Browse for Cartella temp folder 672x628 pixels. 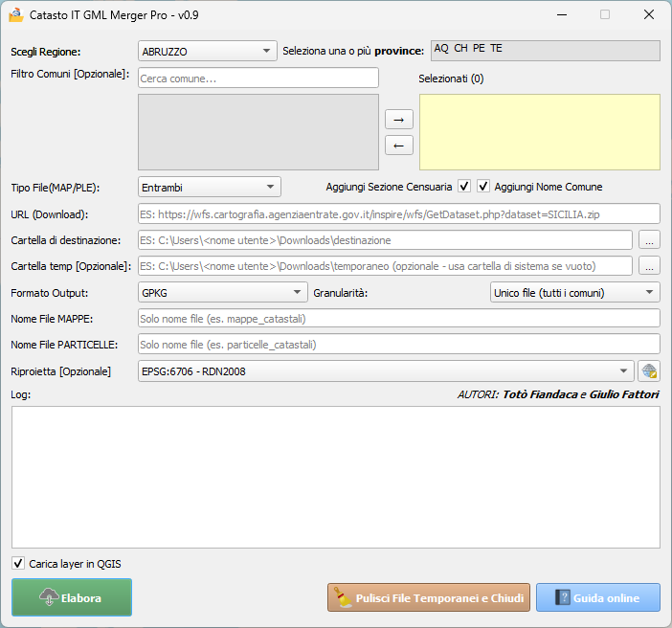point(649,266)
